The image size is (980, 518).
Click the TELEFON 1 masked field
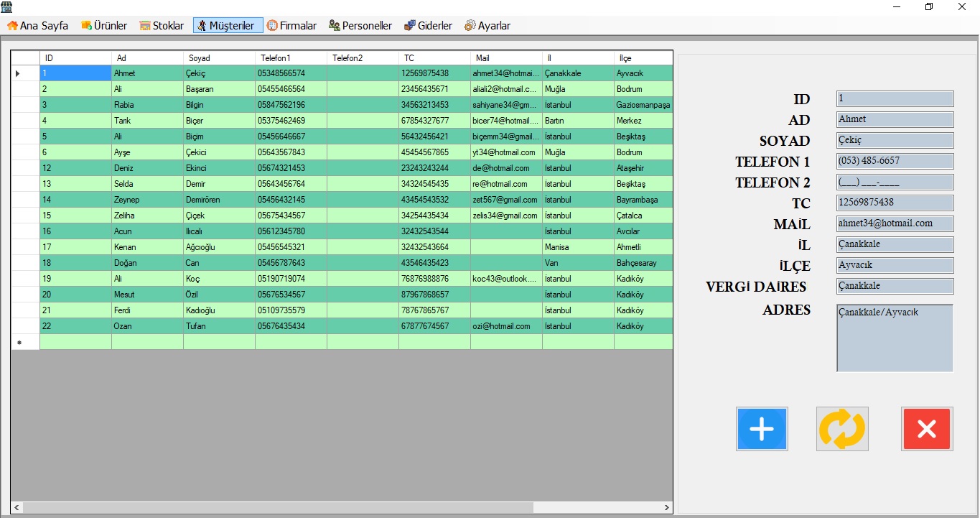click(895, 162)
